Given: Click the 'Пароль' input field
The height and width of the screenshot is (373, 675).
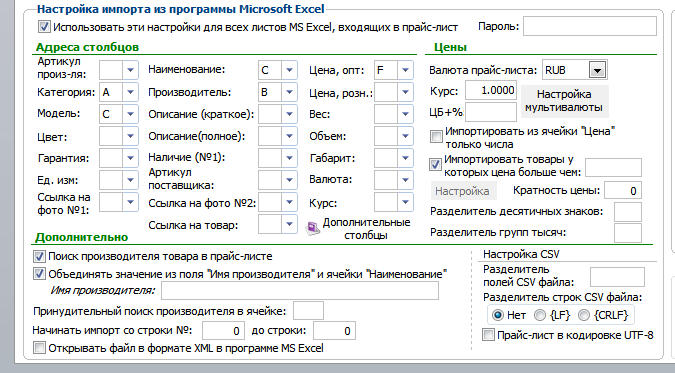Looking at the screenshot, I should pos(589,26).
